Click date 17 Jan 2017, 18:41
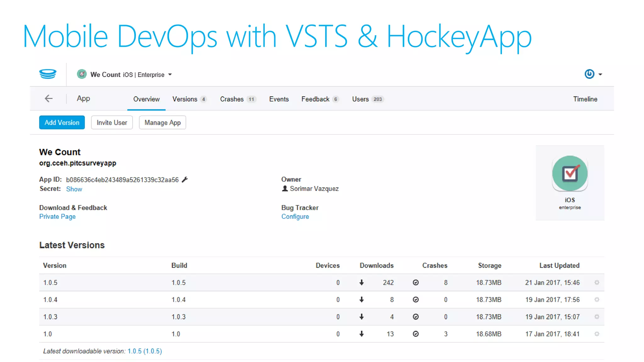The image size is (644, 362). 552,334
